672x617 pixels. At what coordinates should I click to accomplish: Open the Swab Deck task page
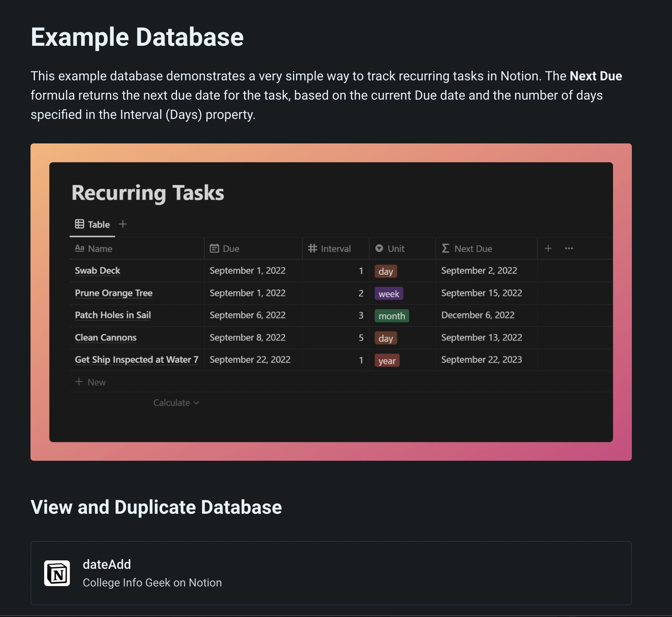(x=97, y=270)
